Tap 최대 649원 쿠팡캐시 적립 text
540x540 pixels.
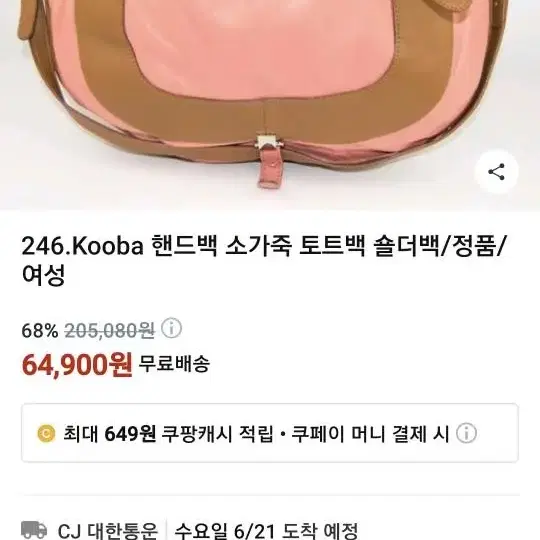point(168,434)
